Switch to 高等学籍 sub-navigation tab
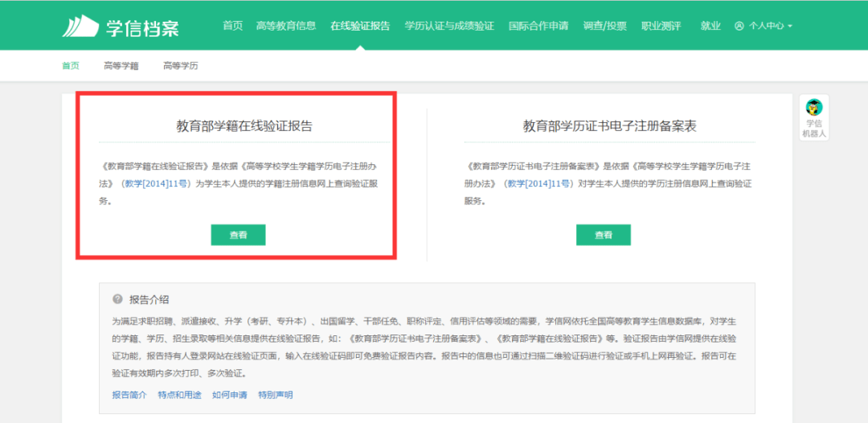 click(121, 66)
